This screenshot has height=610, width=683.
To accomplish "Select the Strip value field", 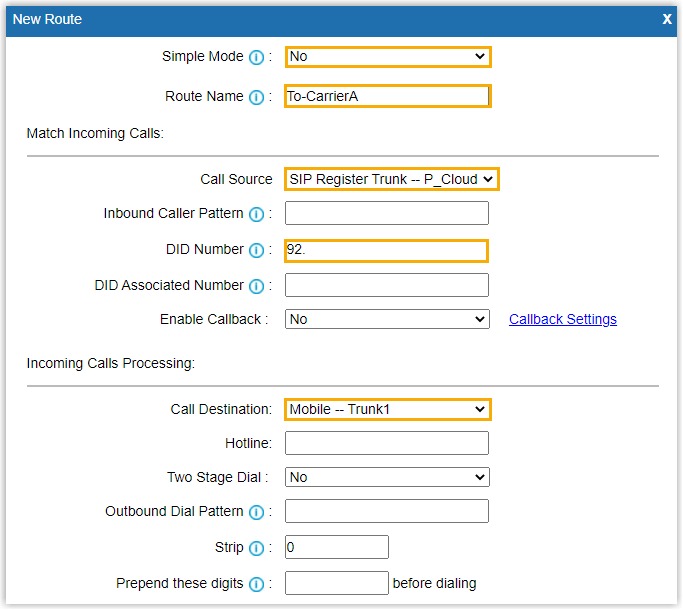I will 337,548.
